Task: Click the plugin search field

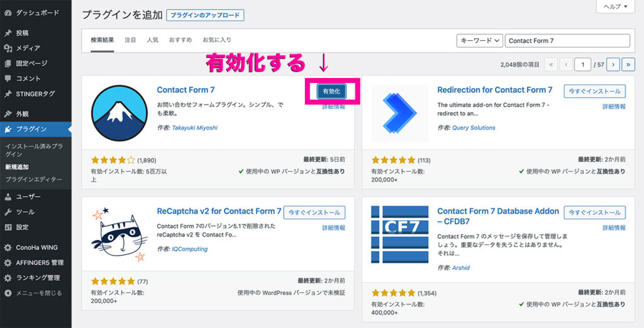Action: (x=567, y=41)
